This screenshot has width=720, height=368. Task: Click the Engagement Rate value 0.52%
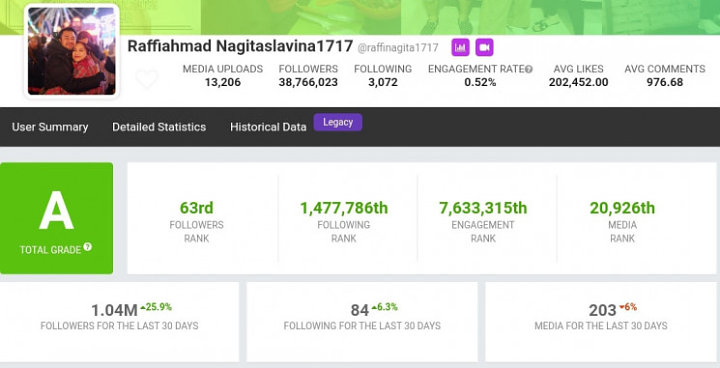480,82
